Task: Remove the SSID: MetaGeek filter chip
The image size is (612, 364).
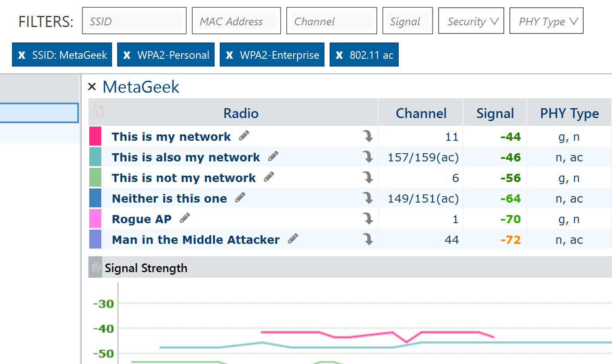Action: (x=22, y=55)
